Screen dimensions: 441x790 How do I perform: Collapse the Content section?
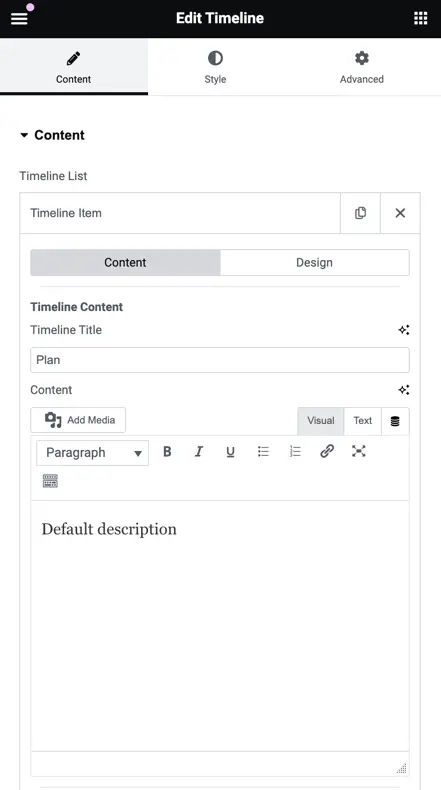pos(52,135)
